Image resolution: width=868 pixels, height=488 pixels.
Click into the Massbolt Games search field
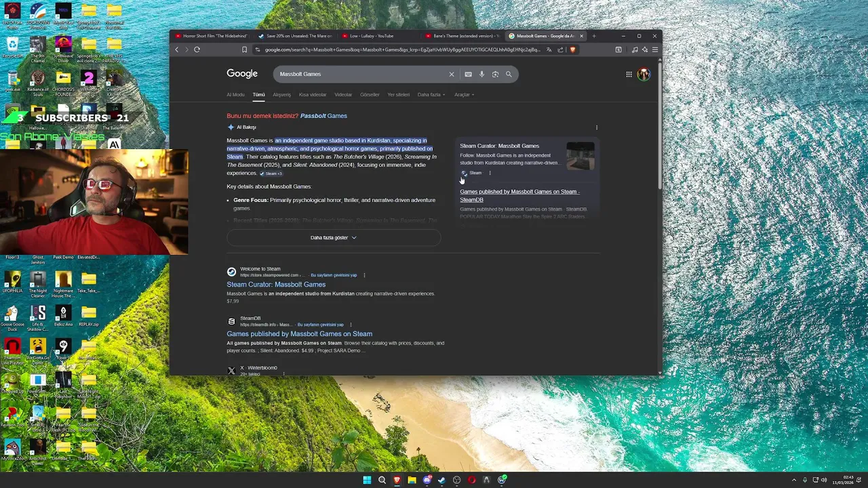click(x=359, y=74)
